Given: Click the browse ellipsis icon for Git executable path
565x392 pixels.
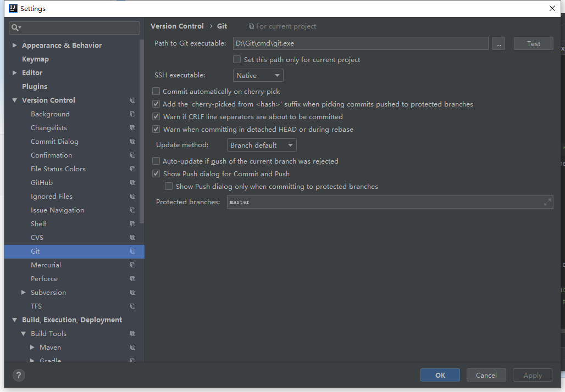Looking at the screenshot, I should tap(498, 43).
